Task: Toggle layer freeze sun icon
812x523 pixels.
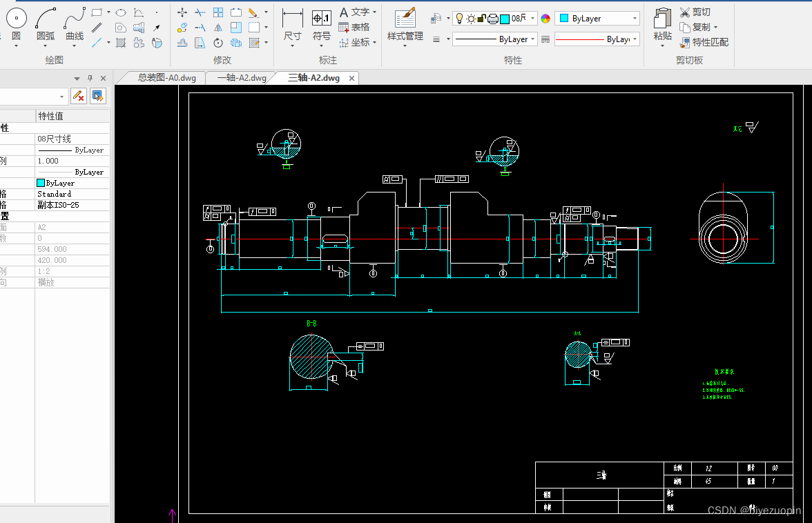Action: tap(471, 19)
